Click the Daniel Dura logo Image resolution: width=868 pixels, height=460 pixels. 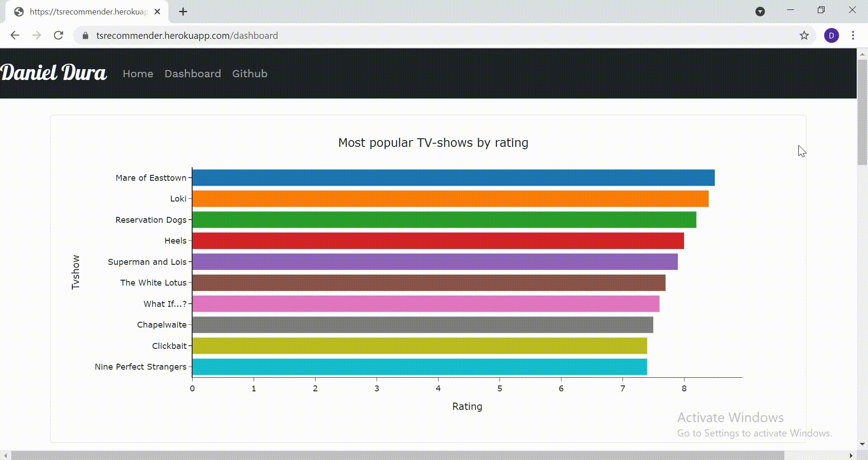click(53, 73)
